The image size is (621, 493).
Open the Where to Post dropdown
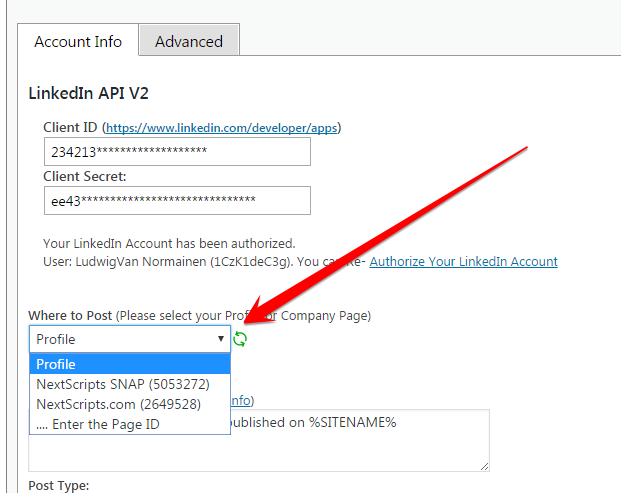pos(130,339)
